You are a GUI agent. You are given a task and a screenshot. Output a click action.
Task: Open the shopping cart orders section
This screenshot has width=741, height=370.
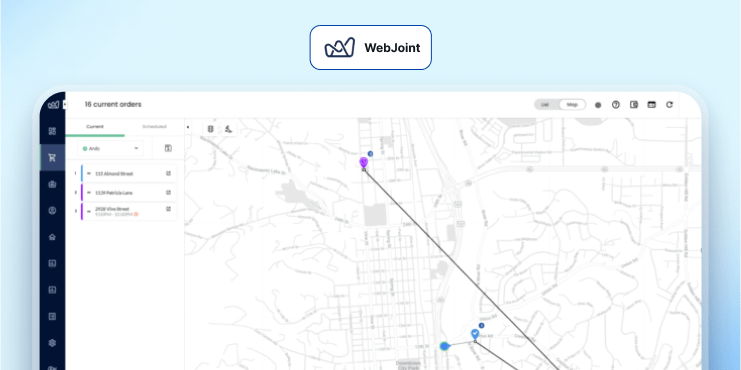click(52, 157)
